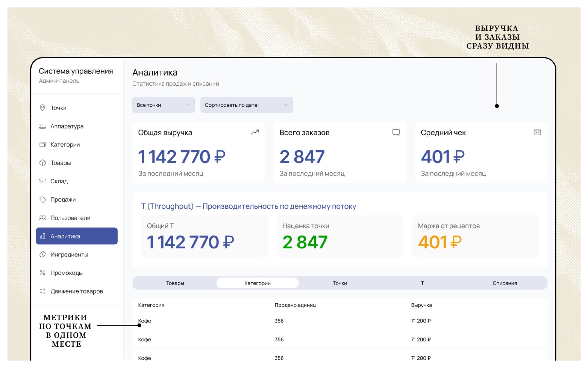Switch to the Списания tab

tap(505, 283)
